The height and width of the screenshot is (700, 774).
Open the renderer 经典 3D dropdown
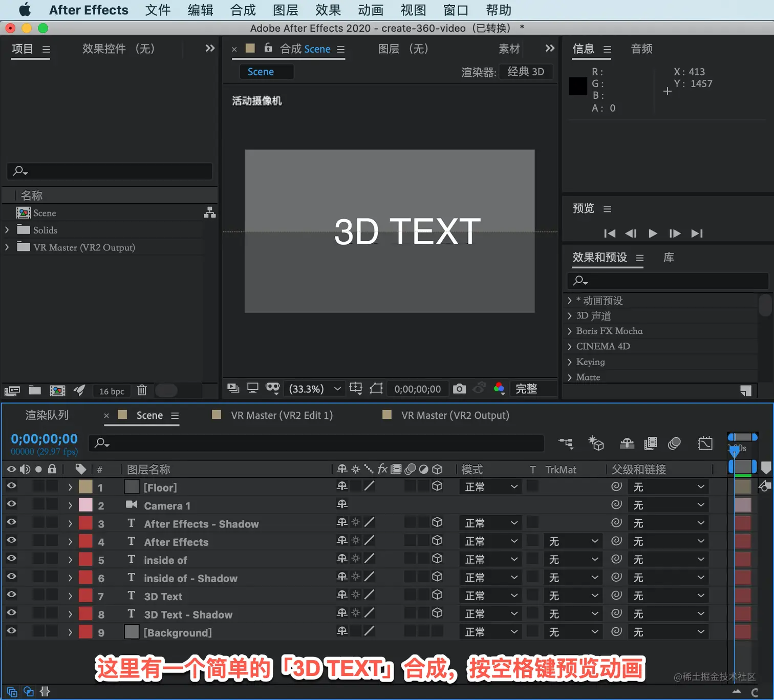point(526,72)
